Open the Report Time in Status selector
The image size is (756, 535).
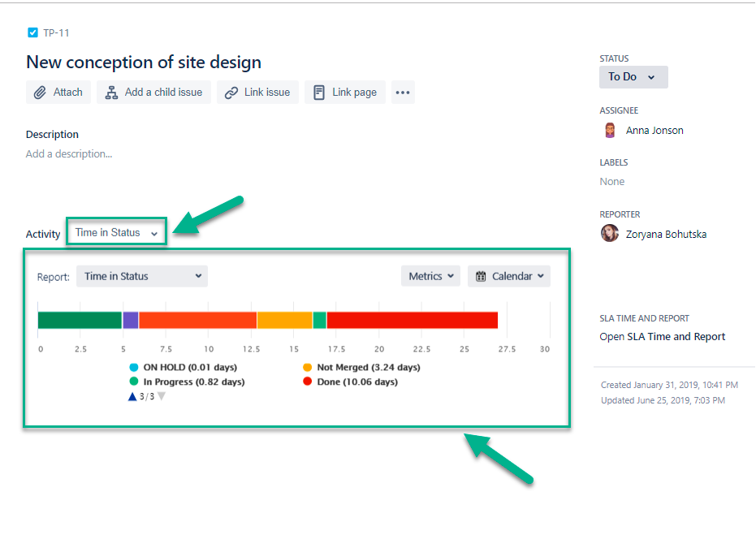click(x=142, y=277)
